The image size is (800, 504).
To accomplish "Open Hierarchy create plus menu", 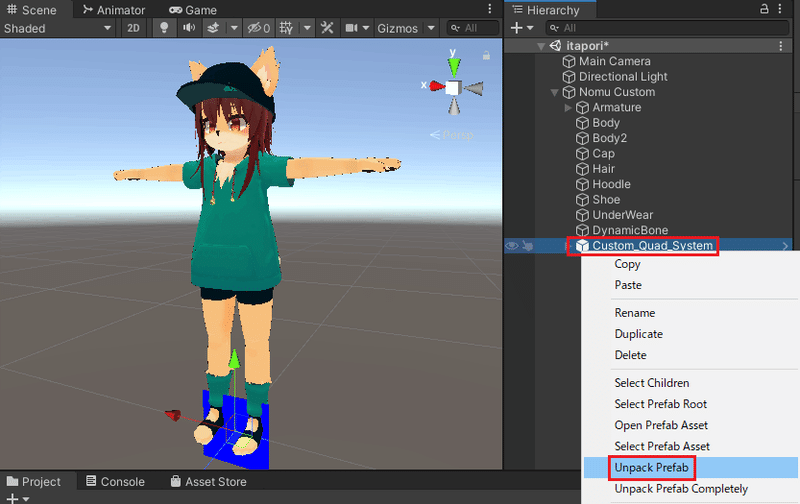I will coord(521,28).
